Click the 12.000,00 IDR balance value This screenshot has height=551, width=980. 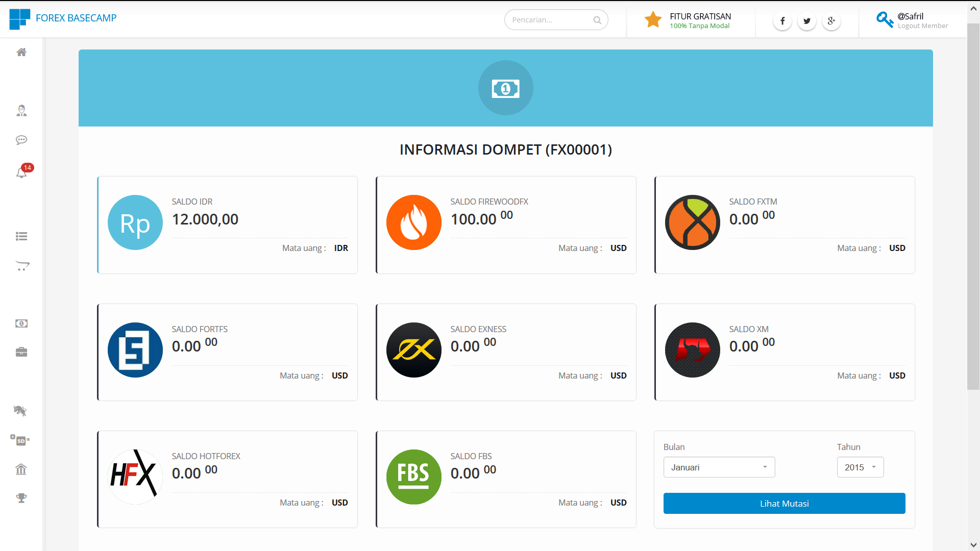click(205, 219)
